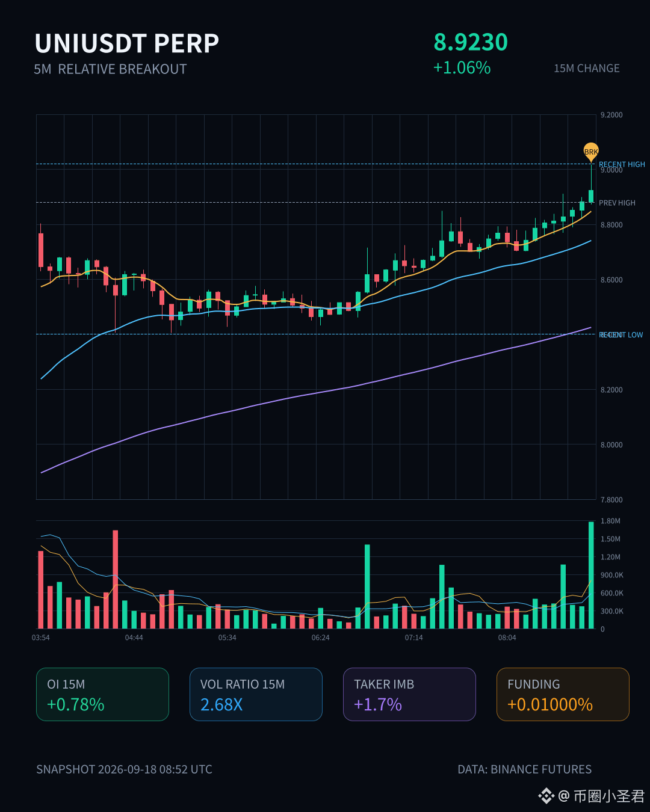Click the 15M CHANGE label
Image resolution: width=650 pixels, height=812 pixels.
[587, 69]
